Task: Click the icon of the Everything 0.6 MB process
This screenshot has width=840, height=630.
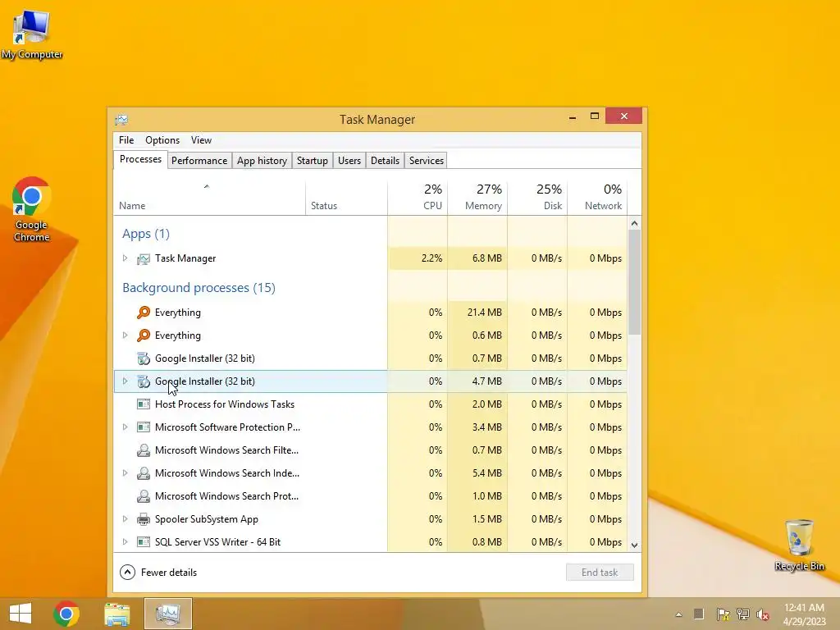Action: (143, 336)
